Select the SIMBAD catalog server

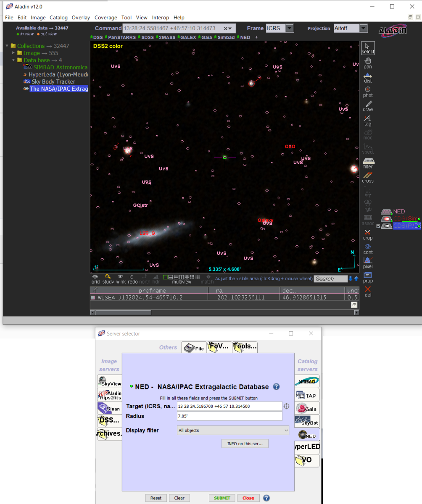[307, 381]
